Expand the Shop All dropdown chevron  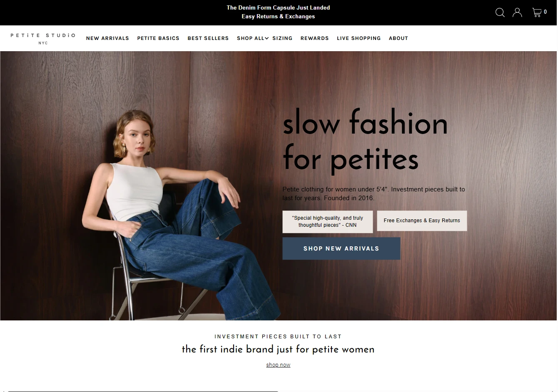pyautogui.click(x=267, y=38)
